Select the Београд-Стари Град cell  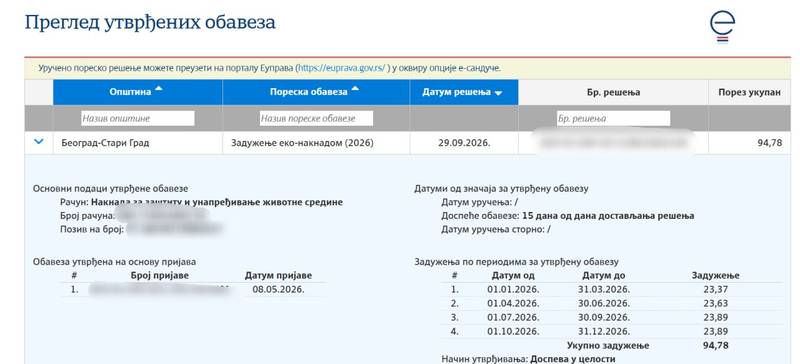point(138,143)
